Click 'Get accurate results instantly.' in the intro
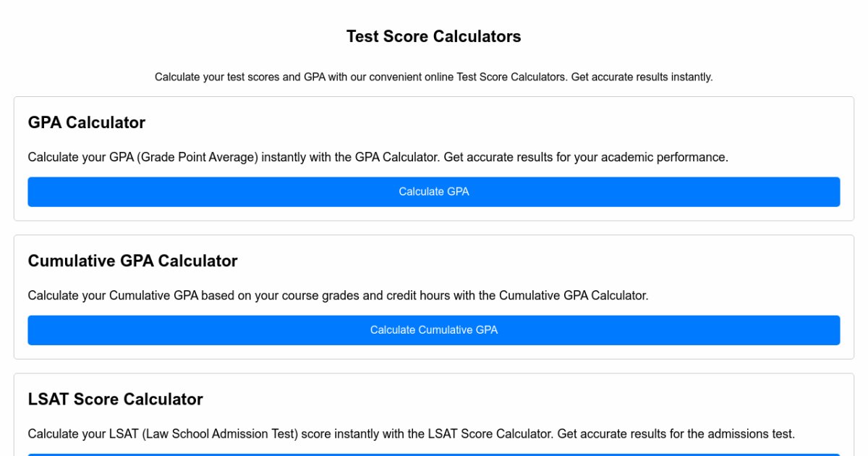 click(642, 77)
